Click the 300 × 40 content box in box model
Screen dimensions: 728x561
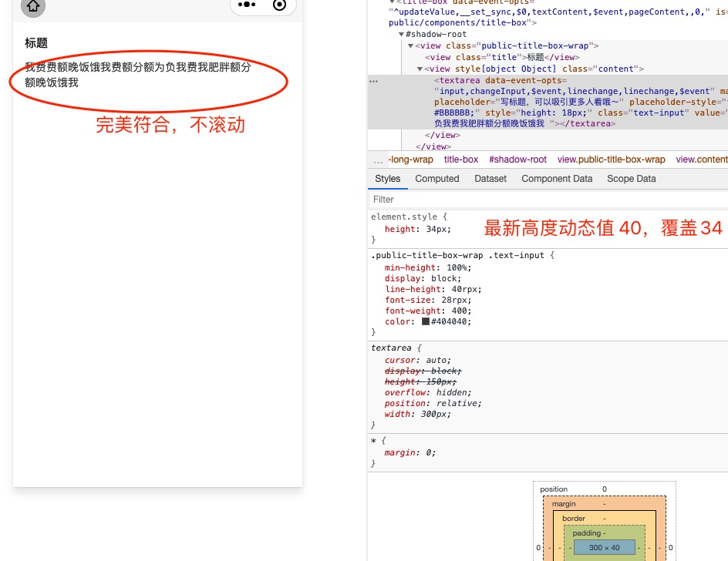(604, 547)
